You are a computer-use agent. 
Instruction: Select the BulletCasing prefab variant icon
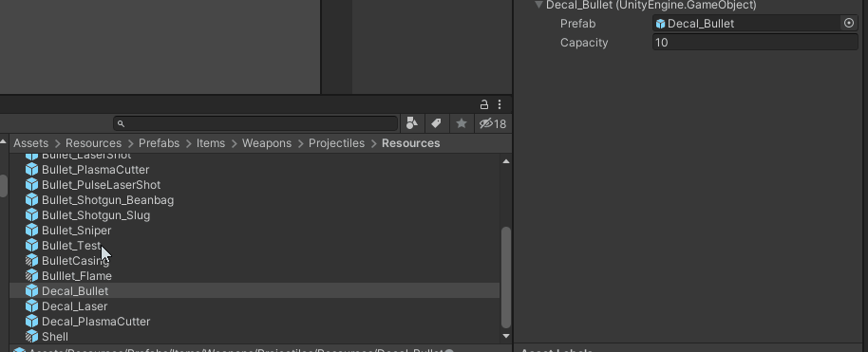tap(32, 261)
